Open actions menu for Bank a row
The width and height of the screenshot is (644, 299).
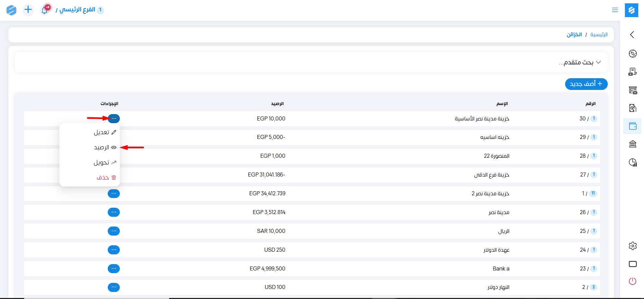(114, 268)
